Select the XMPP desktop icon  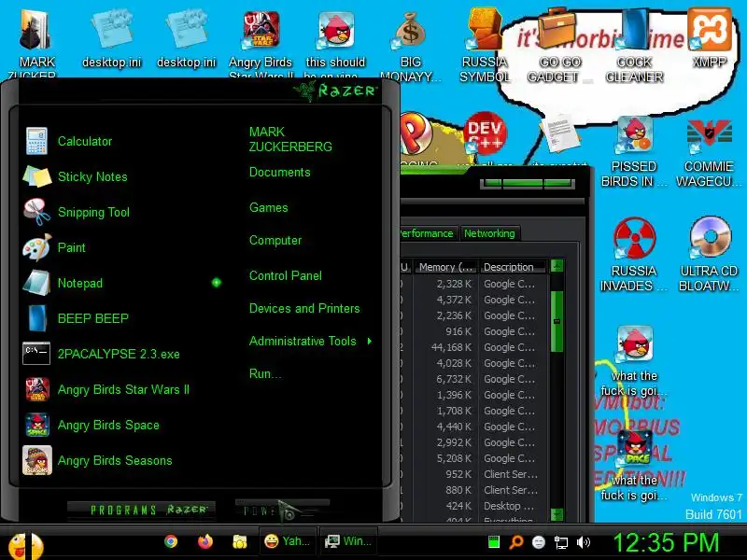tap(709, 38)
